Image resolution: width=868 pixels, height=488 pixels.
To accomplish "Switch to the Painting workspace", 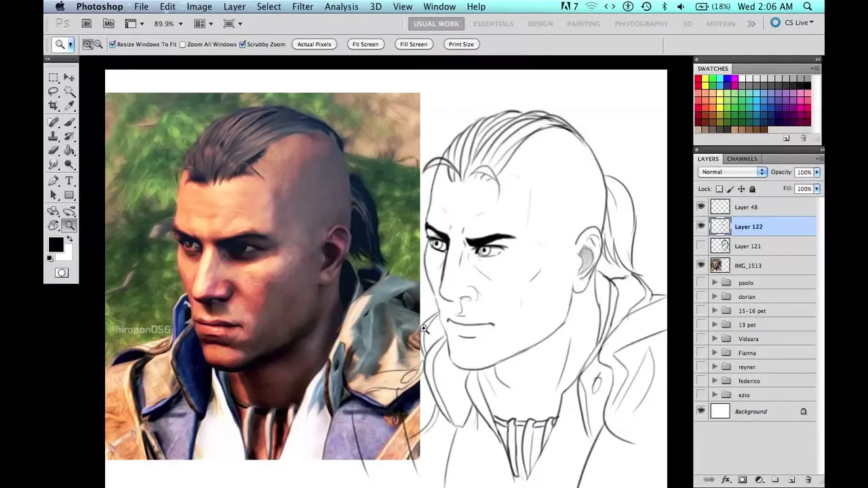I will click(584, 24).
